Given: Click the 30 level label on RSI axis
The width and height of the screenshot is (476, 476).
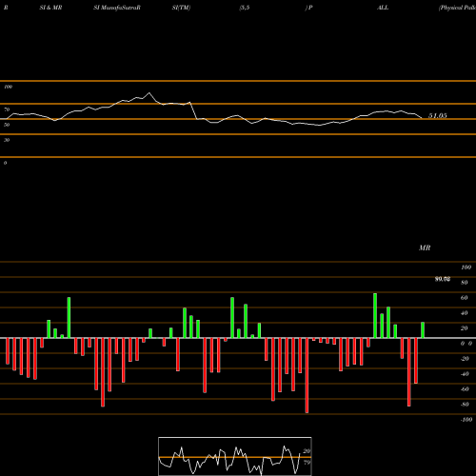Looking at the screenshot, I should [x=7, y=140].
